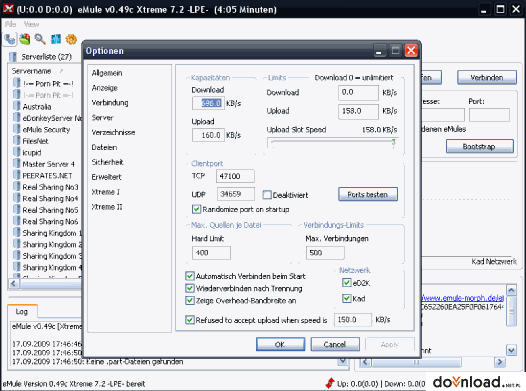The height and width of the screenshot is (391, 526).
Task: Switch to the Log tab
Action: pyautogui.click(x=22, y=312)
